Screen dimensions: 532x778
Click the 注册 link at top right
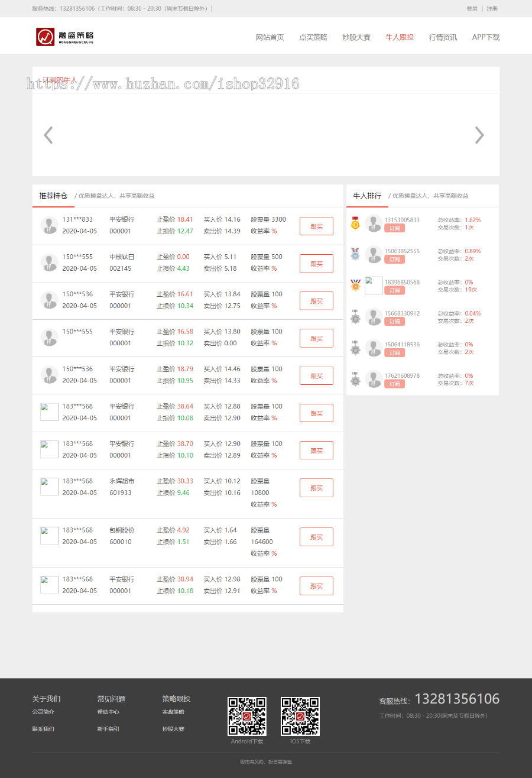tap(492, 9)
